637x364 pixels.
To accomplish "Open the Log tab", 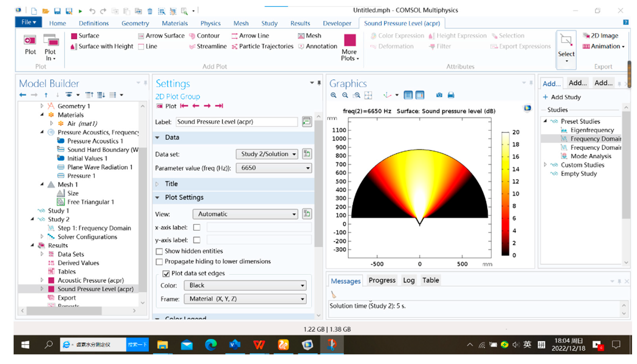I will click(x=408, y=280).
